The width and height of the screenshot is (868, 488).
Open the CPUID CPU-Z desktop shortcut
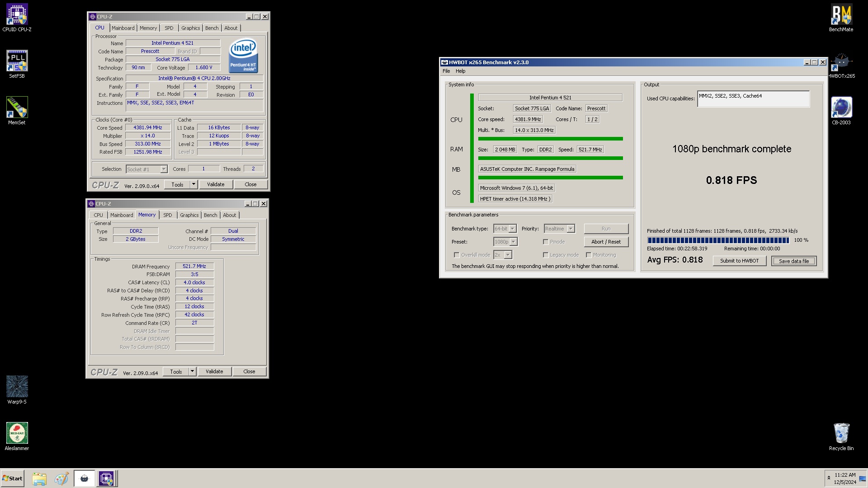pos(17,18)
